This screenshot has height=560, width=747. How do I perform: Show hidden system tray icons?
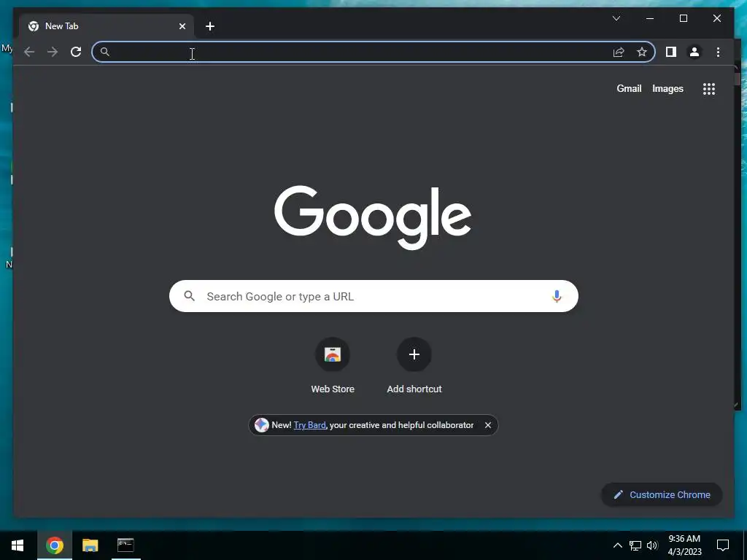point(617,545)
